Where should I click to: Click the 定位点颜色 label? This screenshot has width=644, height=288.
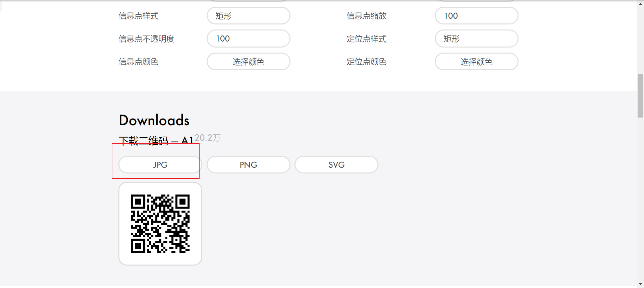(x=366, y=62)
